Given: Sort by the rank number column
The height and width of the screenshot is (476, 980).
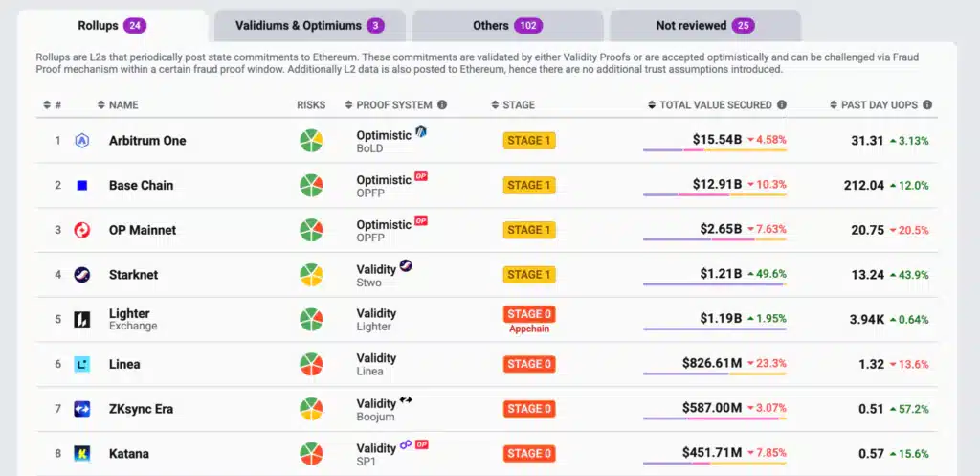Looking at the screenshot, I should point(54,105).
